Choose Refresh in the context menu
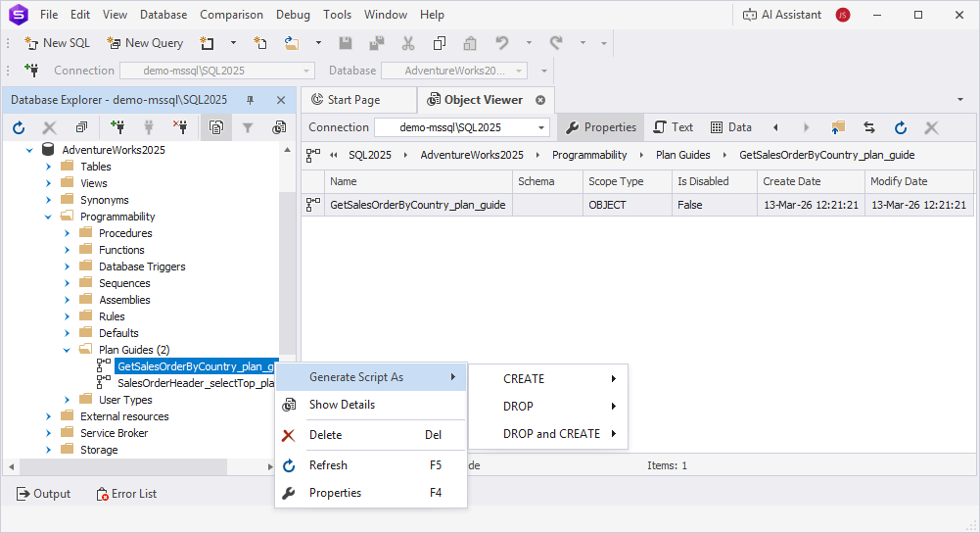This screenshot has height=533, width=980. coord(371,465)
